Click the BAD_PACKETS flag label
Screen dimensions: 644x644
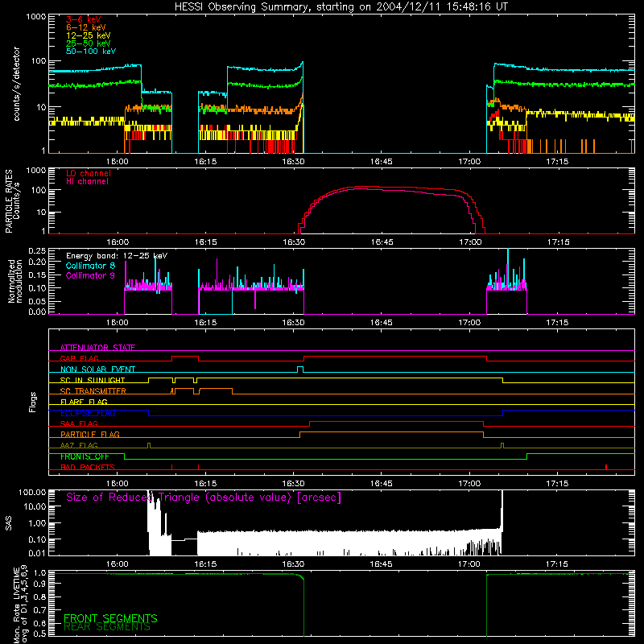point(88,467)
